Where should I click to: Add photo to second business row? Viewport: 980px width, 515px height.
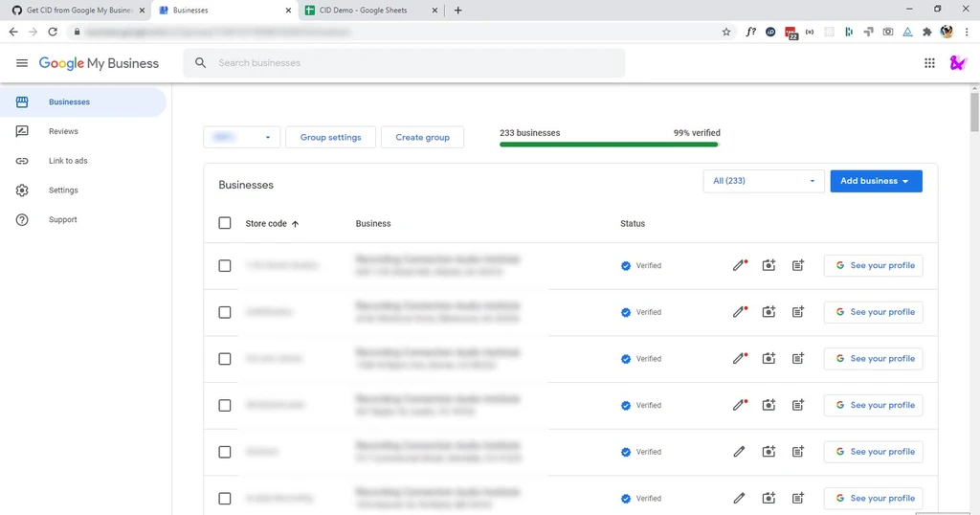click(x=768, y=311)
